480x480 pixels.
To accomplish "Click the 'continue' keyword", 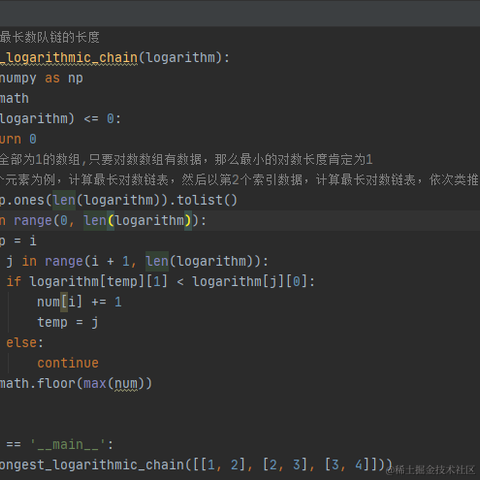I will pyautogui.click(x=68, y=363).
